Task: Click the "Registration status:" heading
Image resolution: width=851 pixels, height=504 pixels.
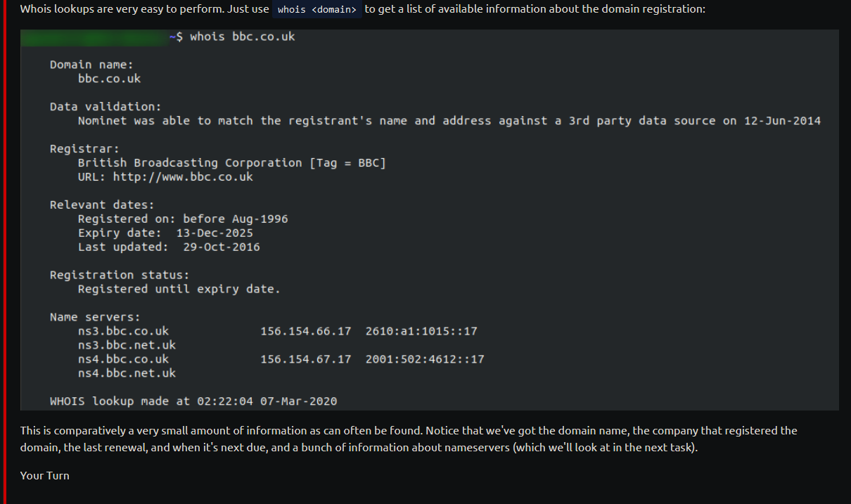Action: click(x=120, y=275)
